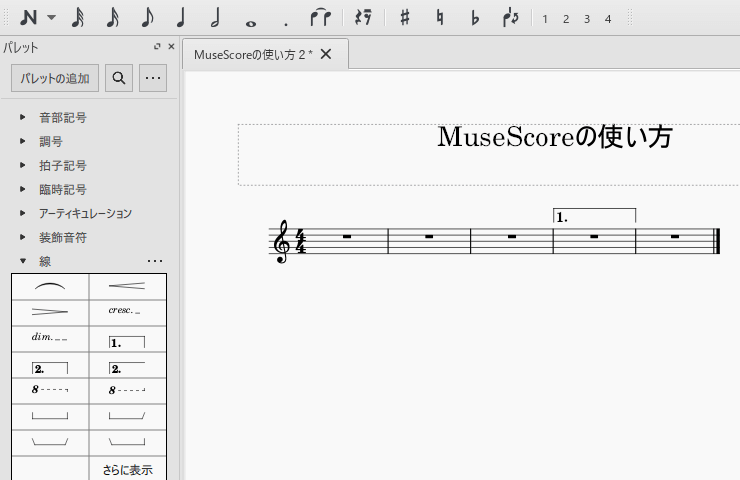Select the score title MuseScoreの使い方
Screen dimensions: 740x480
click(x=555, y=137)
